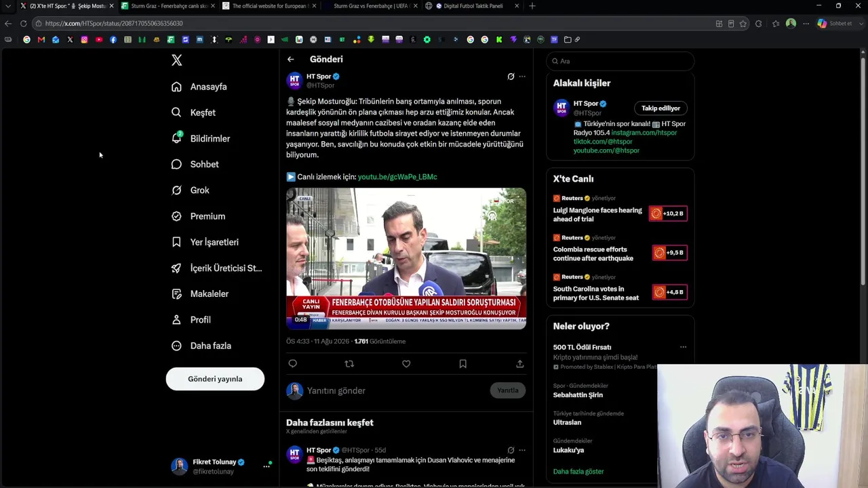The width and height of the screenshot is (868, 488).
Task: Open browser profile avatar in toolbar
Action: click(791, 23)
